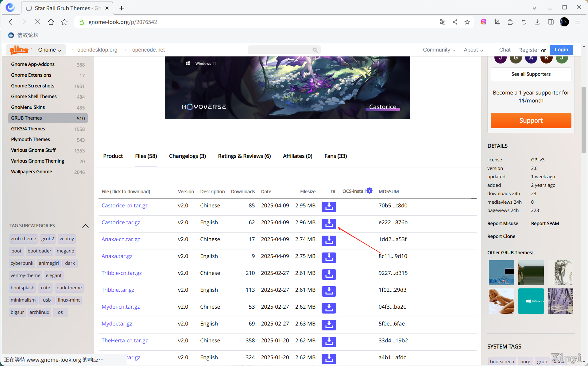Click the translate page icon

tap(443, 22)
